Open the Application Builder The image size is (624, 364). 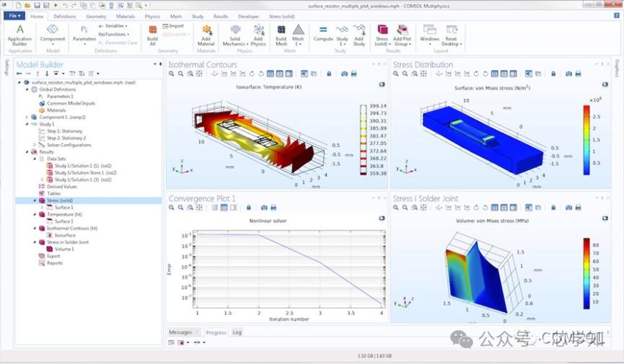19,35
